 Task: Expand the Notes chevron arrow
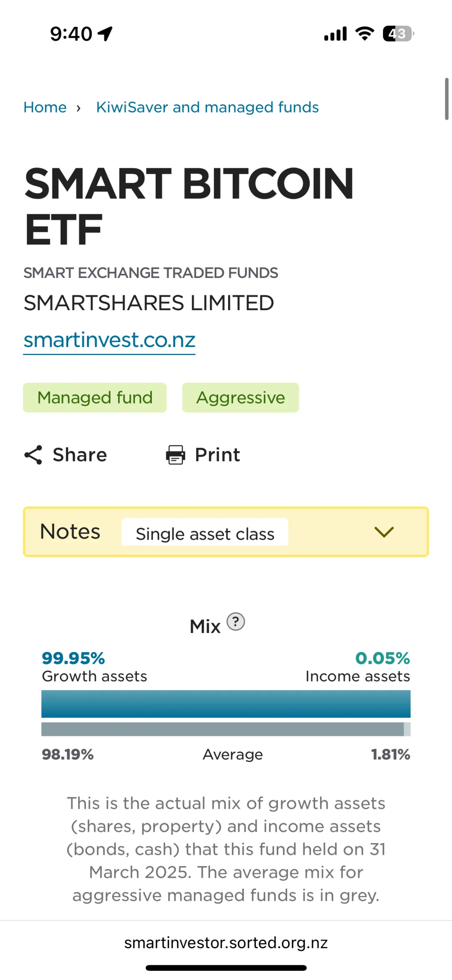coord(384,532)
